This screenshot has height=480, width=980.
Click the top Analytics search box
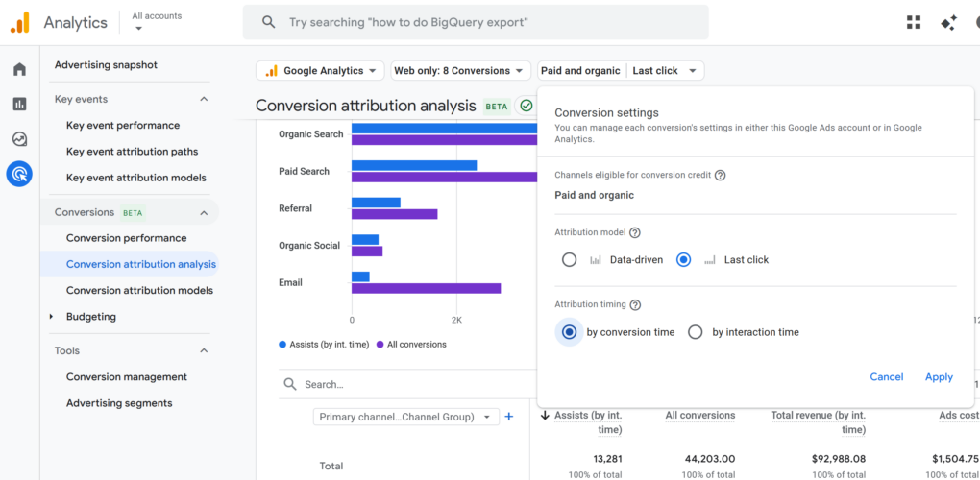click(x=476, y=22)
